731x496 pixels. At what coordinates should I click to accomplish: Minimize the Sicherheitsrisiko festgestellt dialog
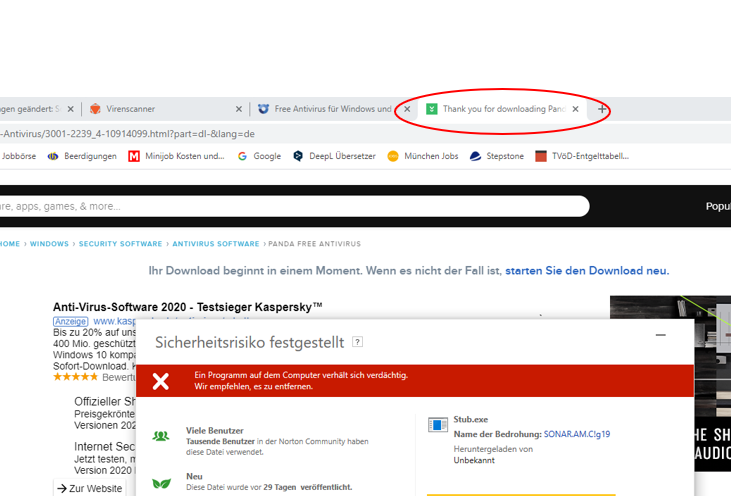(x=661, y=335)
